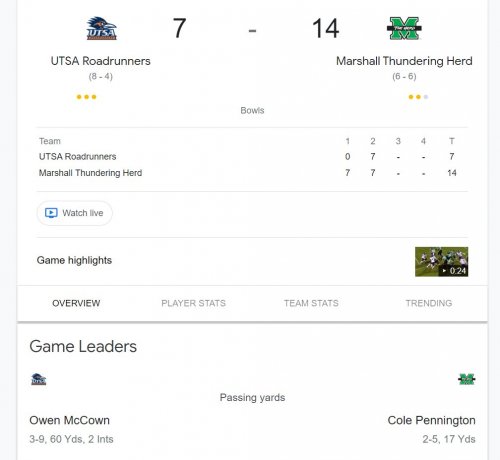500x460 pixels.
Task: Click the UTSA Roadrunners team name heading
Action: (x=100, y=61)
